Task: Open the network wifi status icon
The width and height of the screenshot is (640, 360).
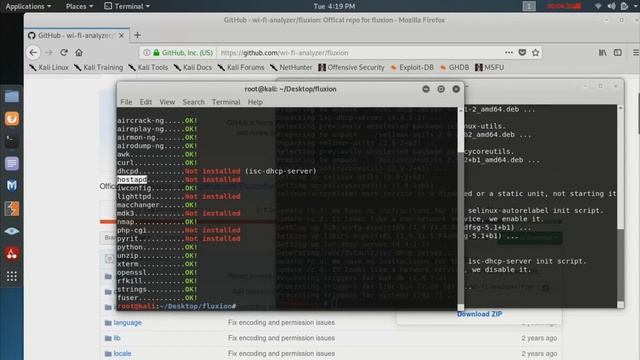Action: (x=598, y=6)
